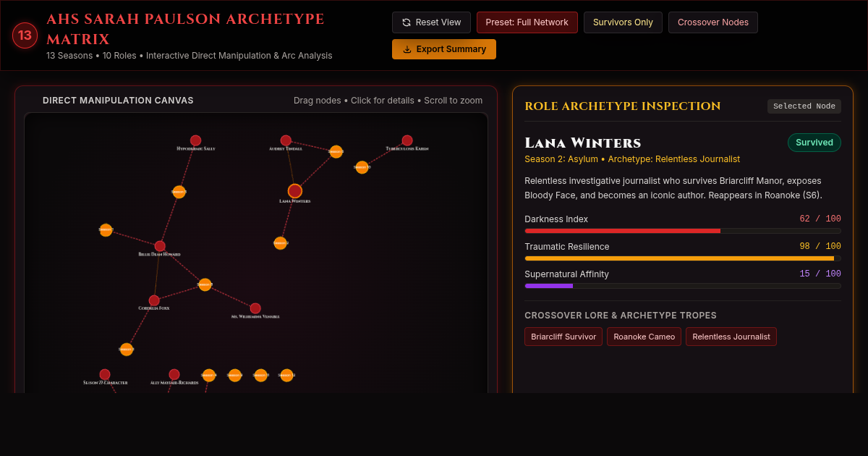Click the '62 / 100' darkness value
The height and width of the screenshot is (456, 868).
coord(820,219)
